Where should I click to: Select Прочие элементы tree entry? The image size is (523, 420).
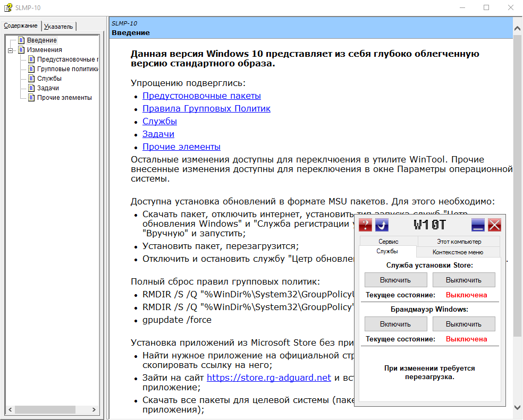[64, 98]
